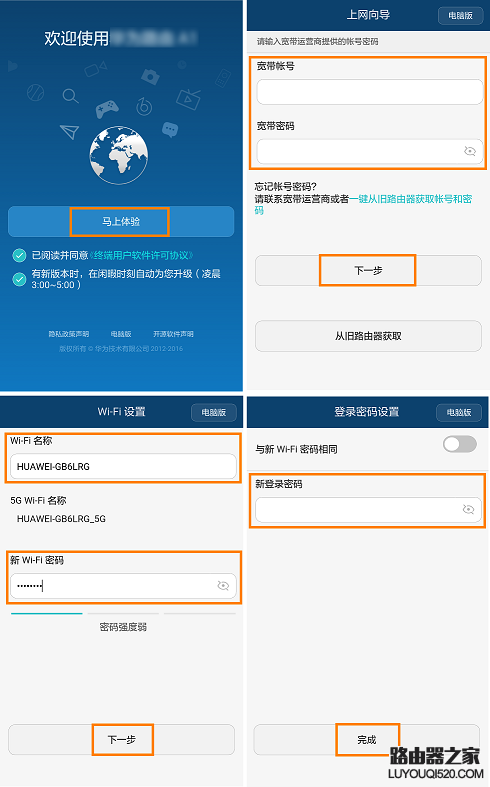Image resolution: width=490 pixels, height=787 pixels.
Task: Toggle 与新 Wi-Fi 密码相同 switch
Action: 460,444
